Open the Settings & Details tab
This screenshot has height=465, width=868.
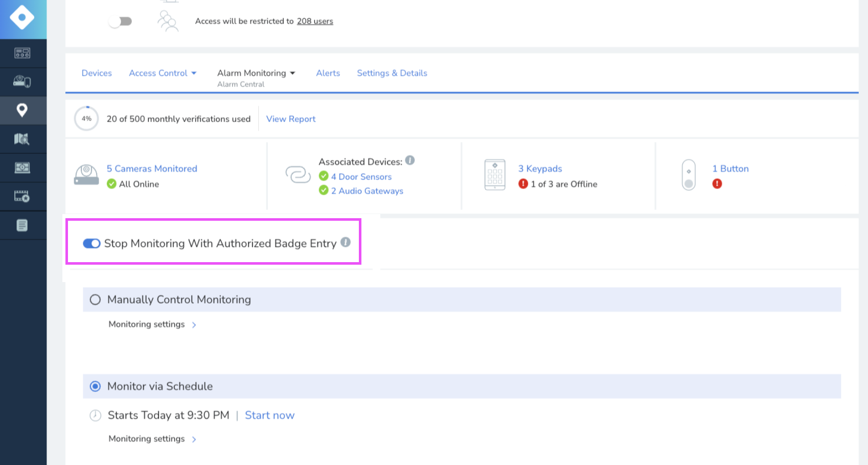coord(392,73)
